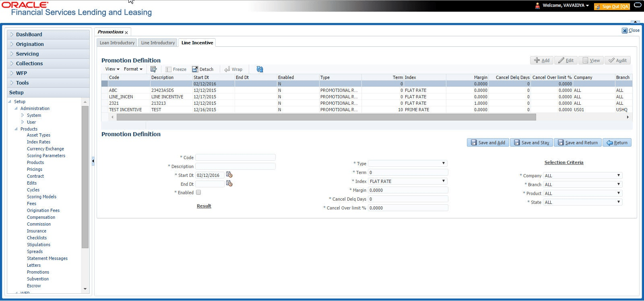
Task: Open Start Dt calendar picker
Action: [x=229, y=175]
